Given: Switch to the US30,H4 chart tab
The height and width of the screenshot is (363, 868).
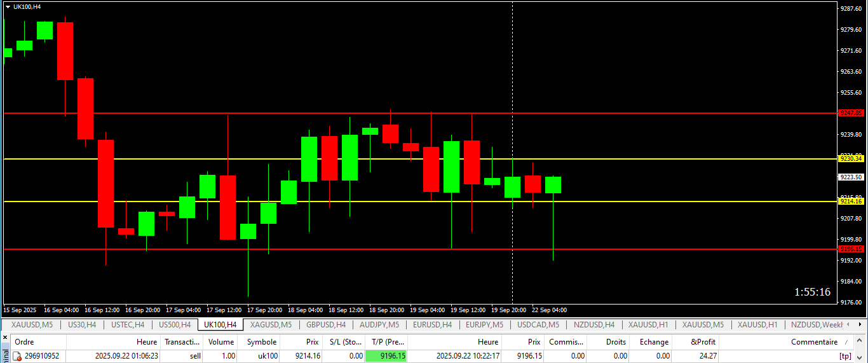Looking at the screenshot, I should [82, 325].
